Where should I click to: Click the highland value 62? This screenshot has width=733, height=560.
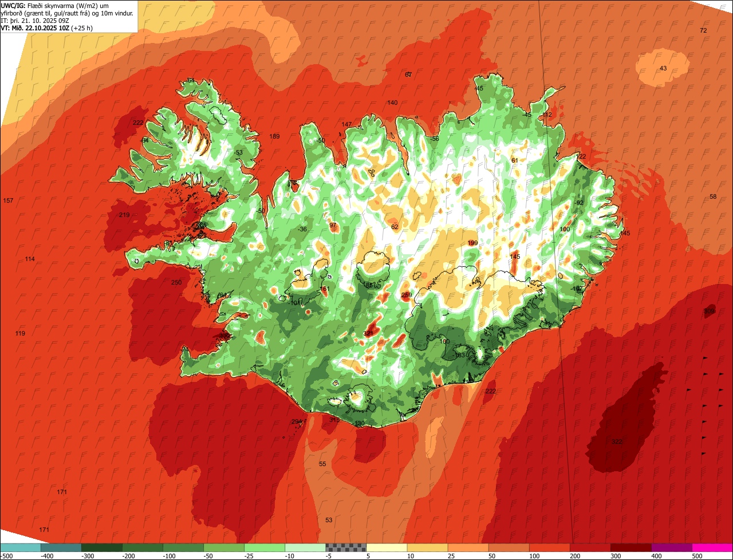pyautogui.click(x=395, y=227)
